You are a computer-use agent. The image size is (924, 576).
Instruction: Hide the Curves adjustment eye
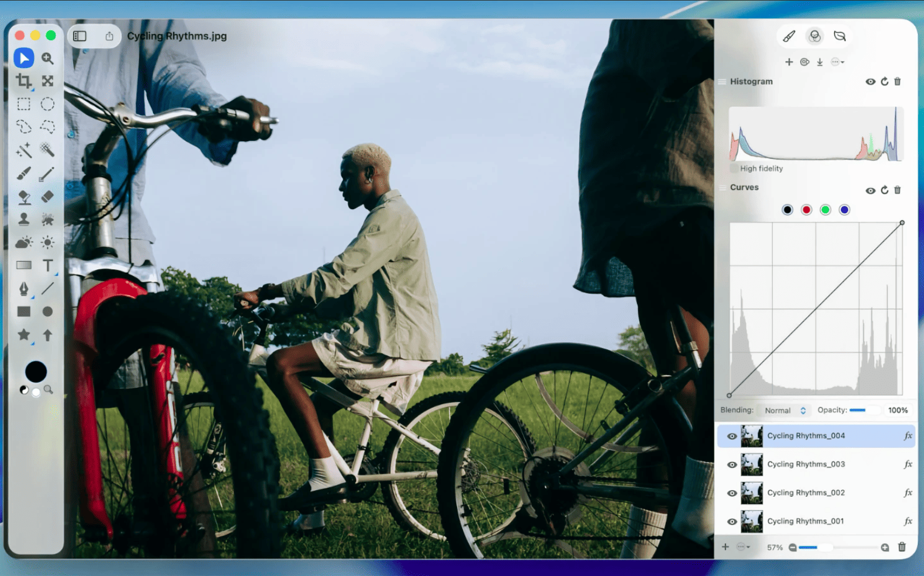[870, 190]
